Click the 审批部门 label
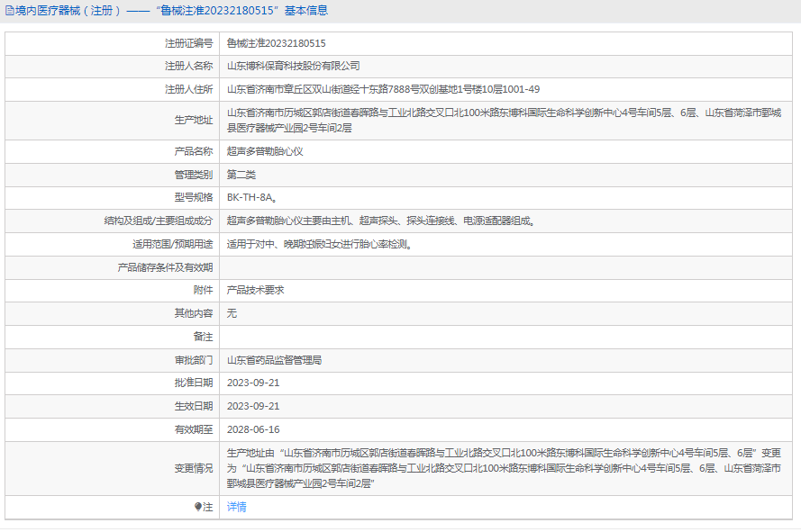Image resolution: width=801 pixels, height=532 pixels. tap(194, 360)
